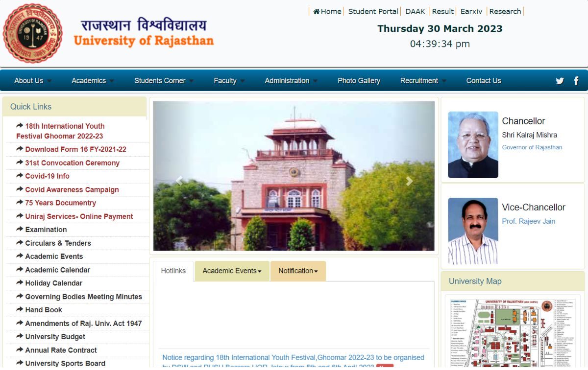Open the Result link
This screenshot has height=370, width=588.
[443, 11]
